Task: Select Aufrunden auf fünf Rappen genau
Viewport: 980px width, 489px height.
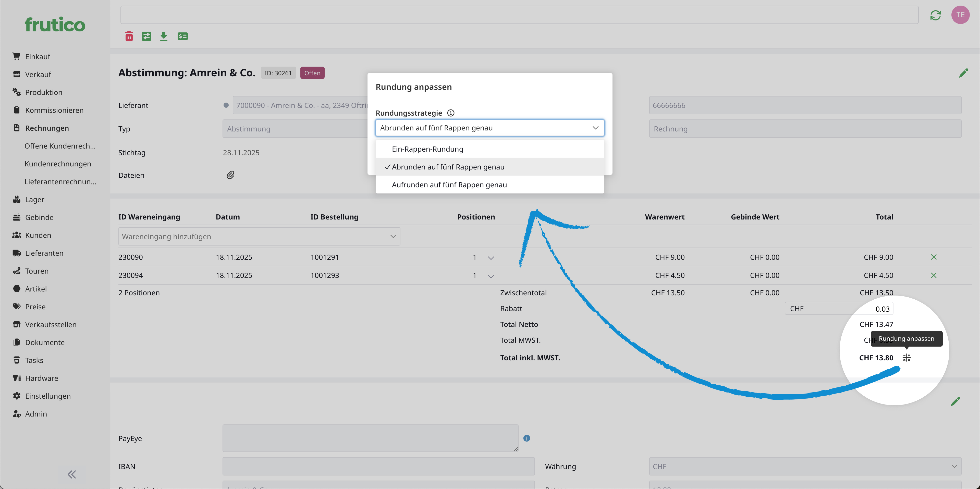Action: tap(449, 185)
